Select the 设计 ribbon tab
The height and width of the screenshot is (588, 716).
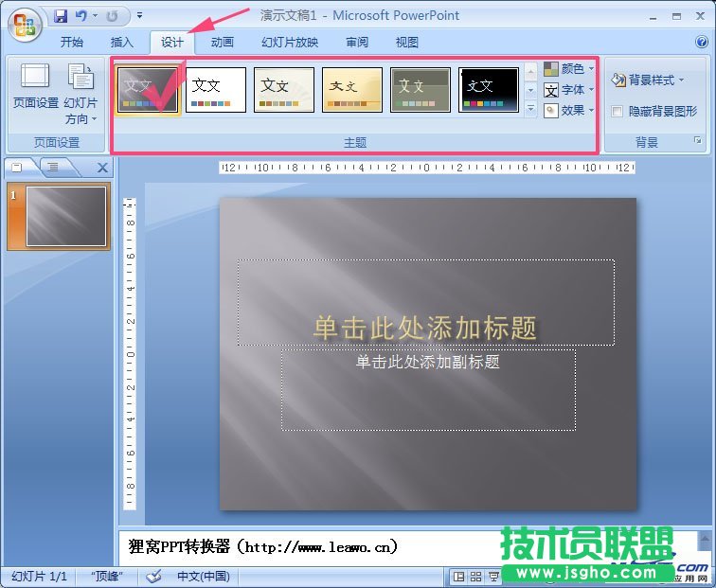pyautogui.click(x=172, y=43)
